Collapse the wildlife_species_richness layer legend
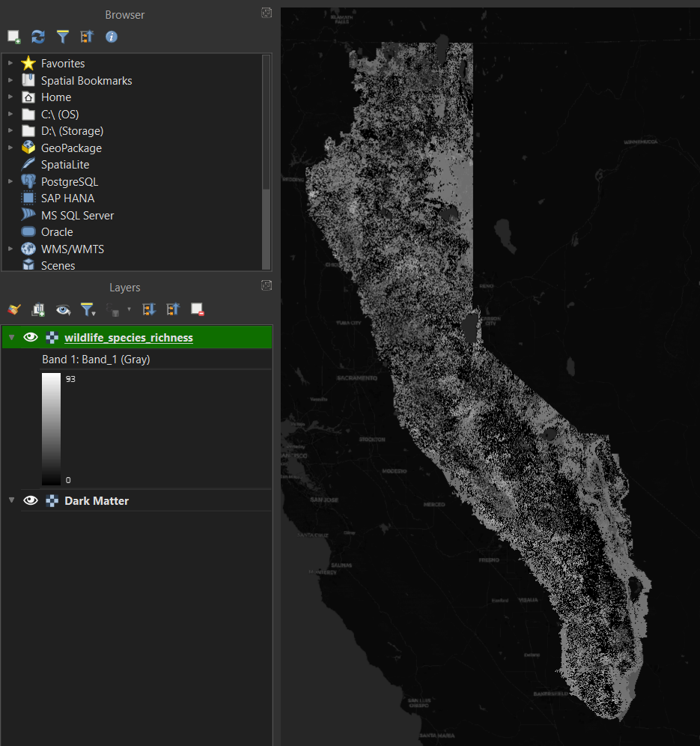This screenshot has width=700, height=746. (x=11, y=337)
